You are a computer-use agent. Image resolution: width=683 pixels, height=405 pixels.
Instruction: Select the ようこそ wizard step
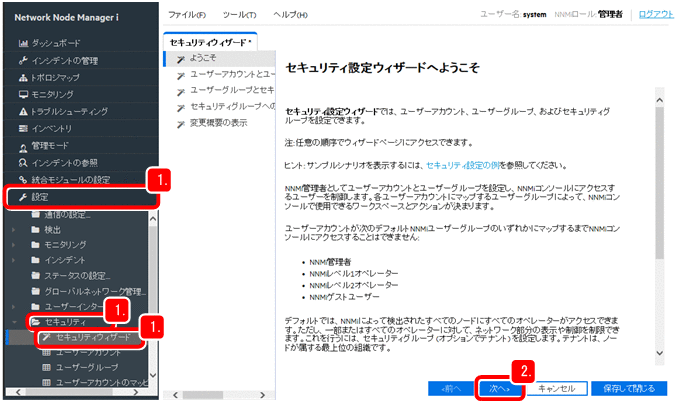(203, 58)
